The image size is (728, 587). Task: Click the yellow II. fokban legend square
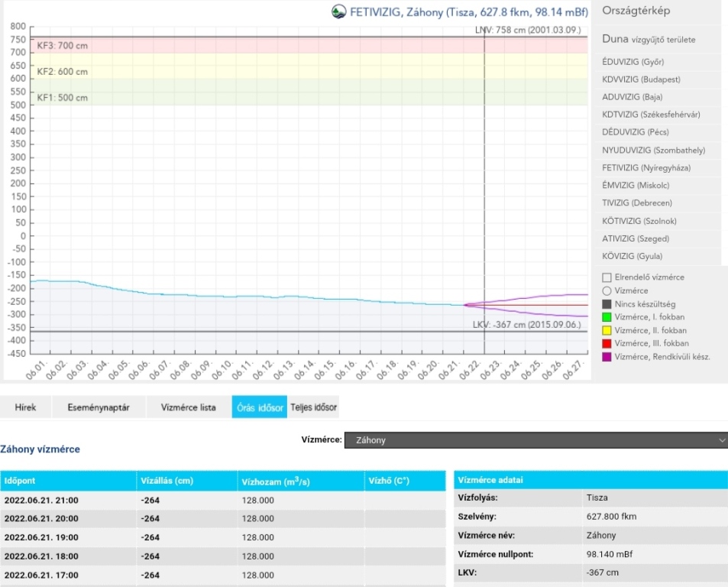click(x=607, y=330)
